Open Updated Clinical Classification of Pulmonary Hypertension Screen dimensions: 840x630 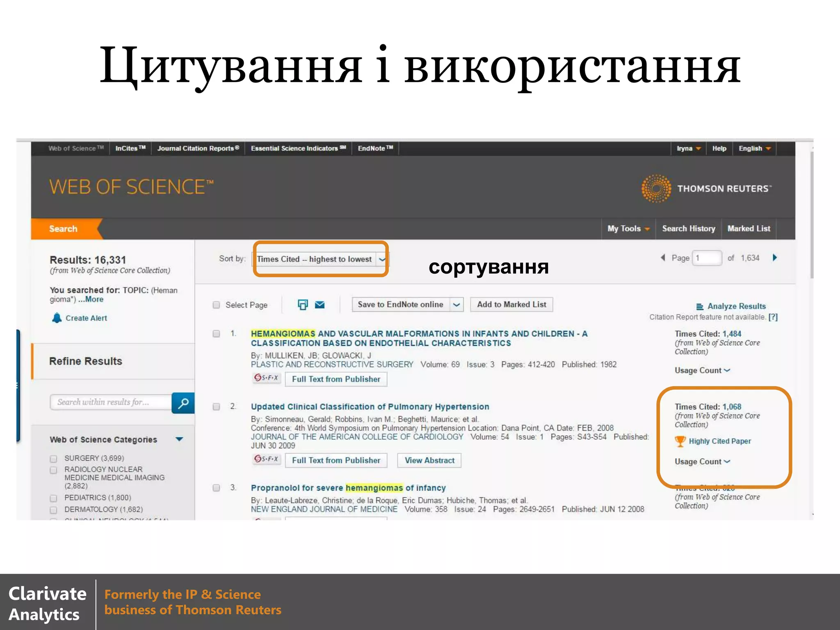point(370,406)
